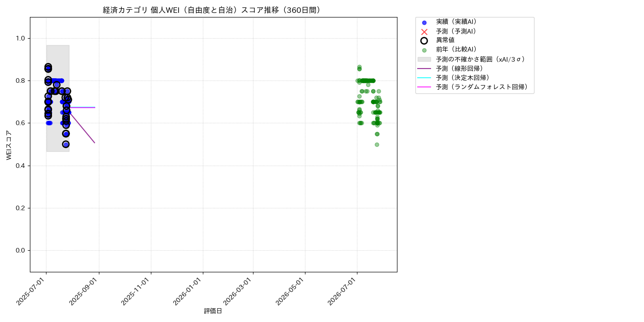644x322 pixels.
Task: Click the black ring marker for 異常値 in legend
Action: [x=424, y=40]
